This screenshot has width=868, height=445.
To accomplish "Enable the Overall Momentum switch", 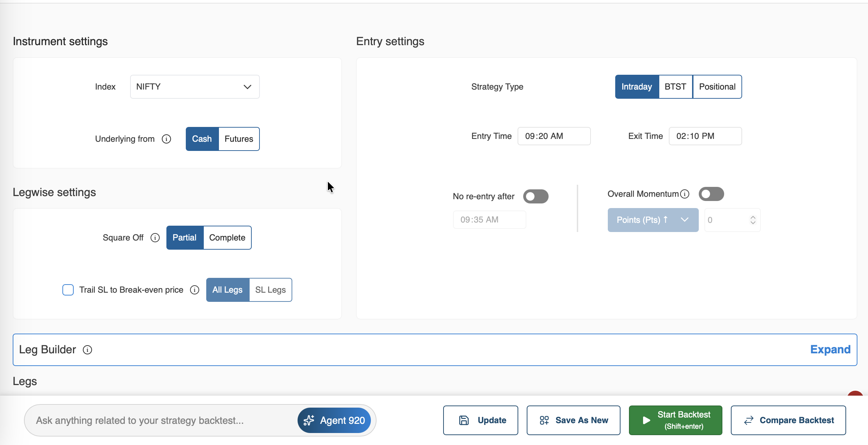I will tap(711, 194).
